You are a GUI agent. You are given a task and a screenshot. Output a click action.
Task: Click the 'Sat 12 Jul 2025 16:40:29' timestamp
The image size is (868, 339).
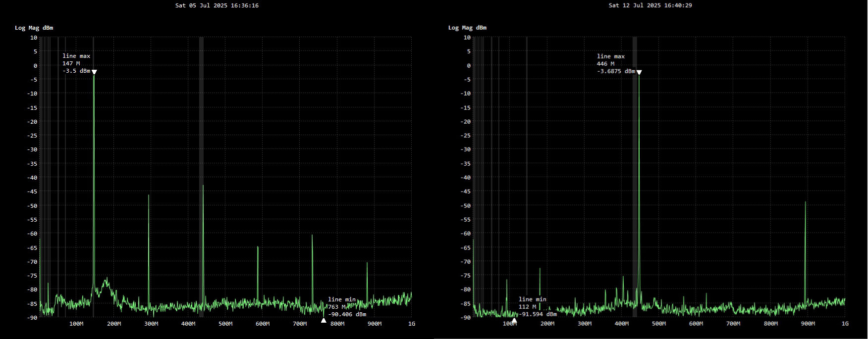click(x=651, y=5)
